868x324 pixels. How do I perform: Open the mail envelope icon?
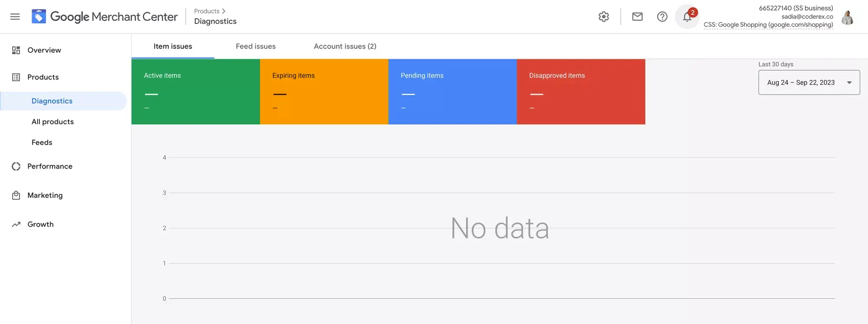(x=637, y=17)
